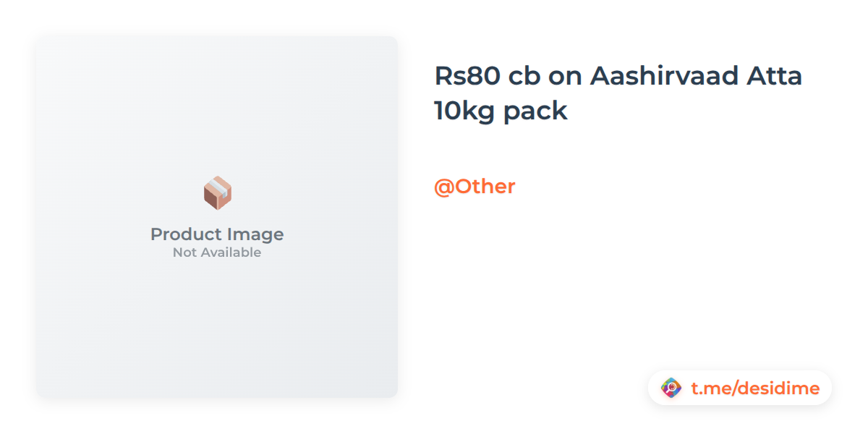The image size is (868, 434).
Task: Click the word "Not" in the caption
Action: pyautogui.click(x=184, y=252)
